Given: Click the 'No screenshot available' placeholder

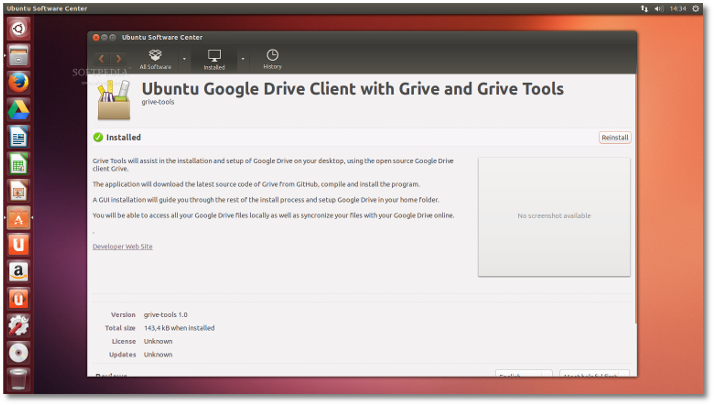Looking at the screenshot, I should point(554,216).
